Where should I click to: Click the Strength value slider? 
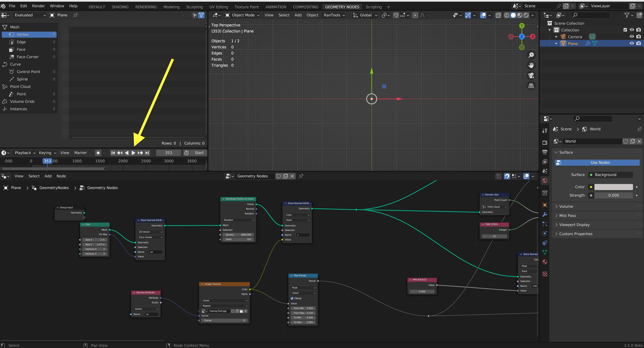[613, 195]
